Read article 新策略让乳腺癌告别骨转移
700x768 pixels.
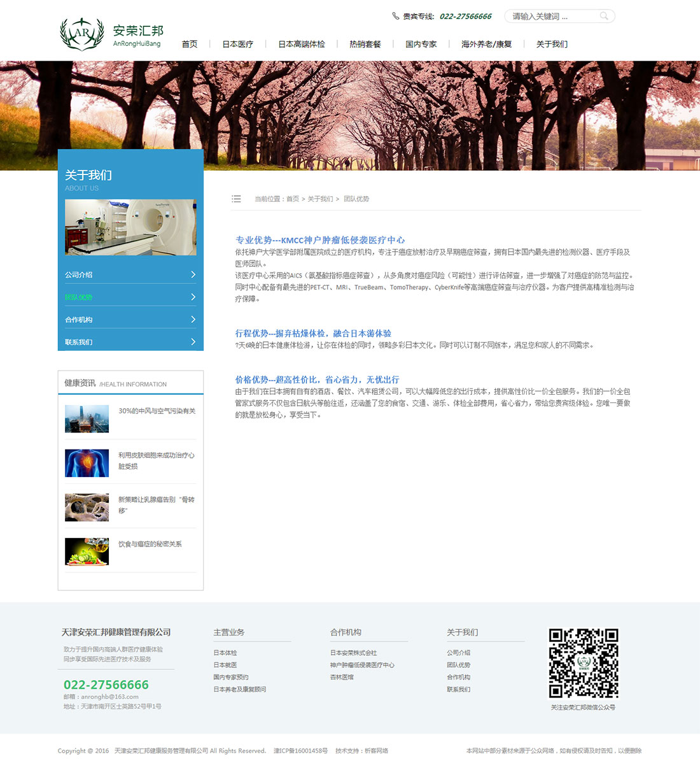[156, 504]
